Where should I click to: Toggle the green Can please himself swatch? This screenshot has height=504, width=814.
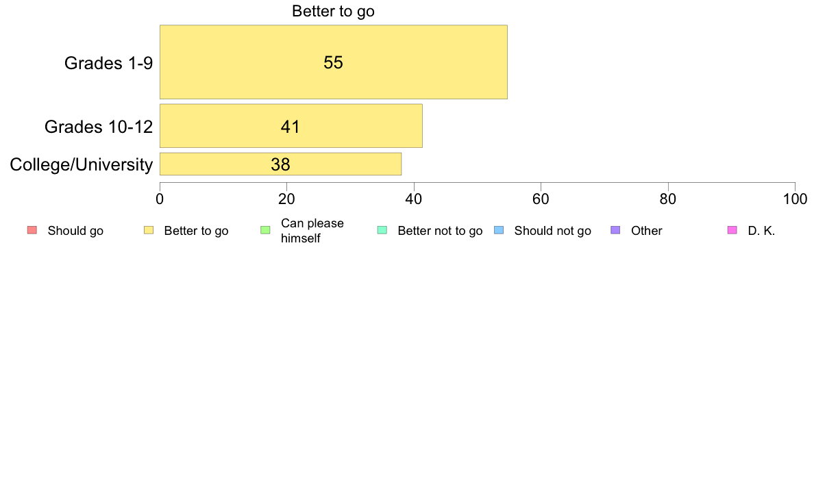(265, 231)
